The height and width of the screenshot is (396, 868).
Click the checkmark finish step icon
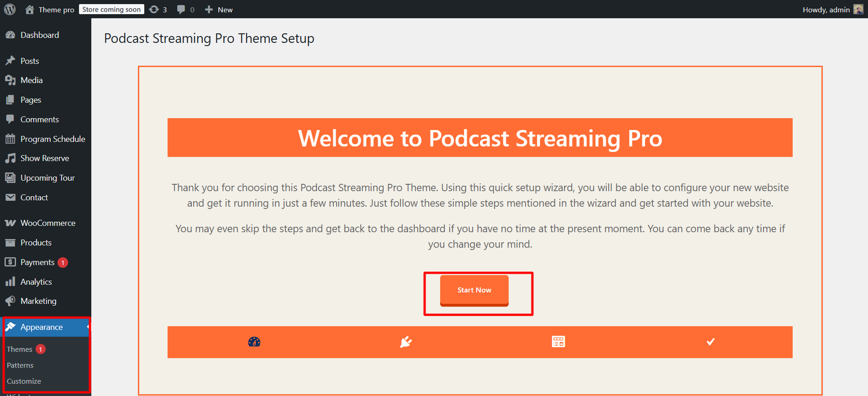710,342
